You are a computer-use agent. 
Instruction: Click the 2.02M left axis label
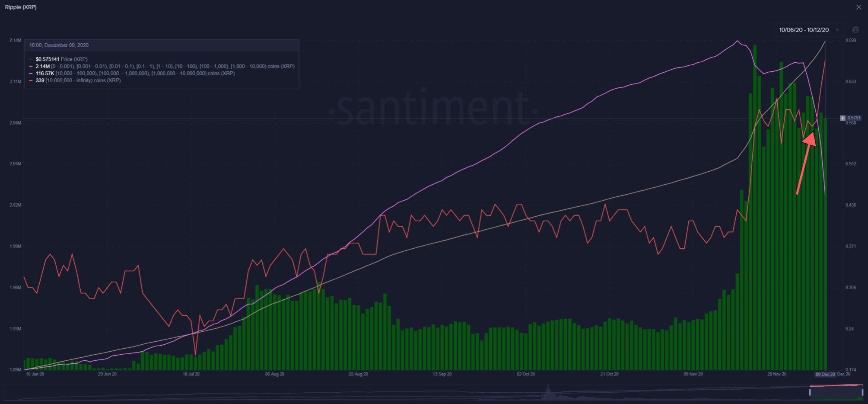(15, 205)
